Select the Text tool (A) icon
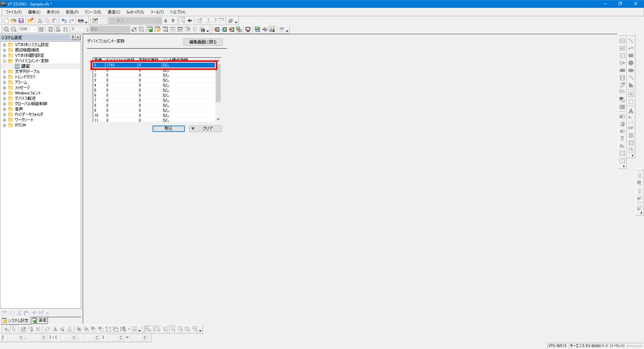This screenshot has width=644, height=349. [631, 111]
